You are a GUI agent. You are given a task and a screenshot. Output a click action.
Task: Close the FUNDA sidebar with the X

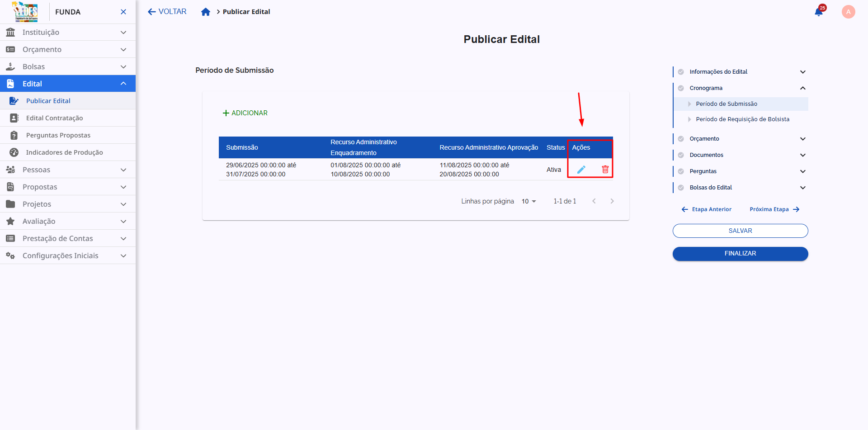point(123,12)
